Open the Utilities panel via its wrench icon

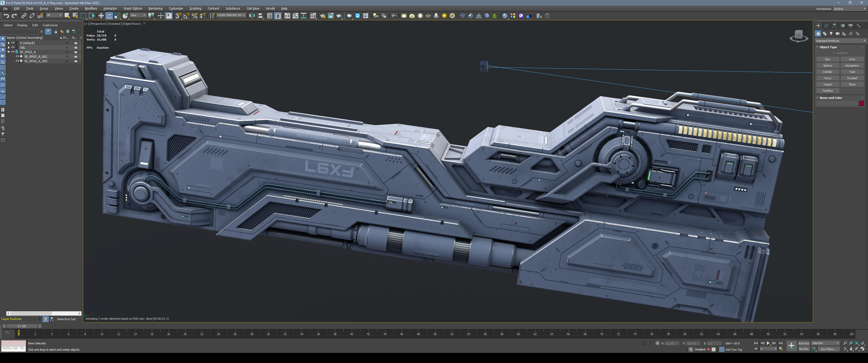859,26
